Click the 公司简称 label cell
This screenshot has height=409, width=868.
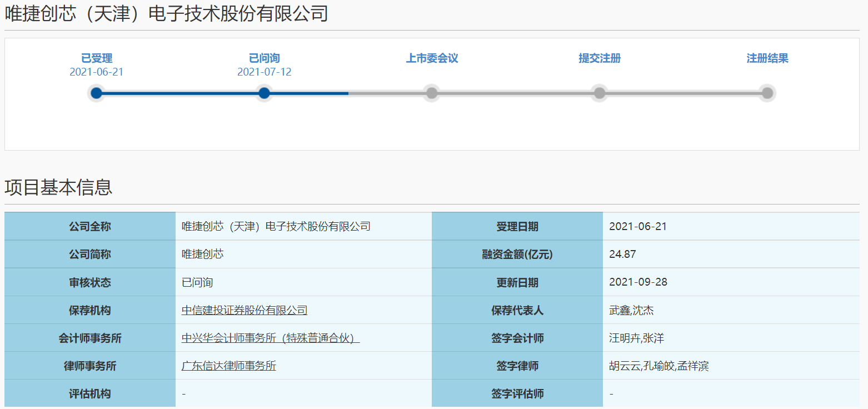coord(90,255)
